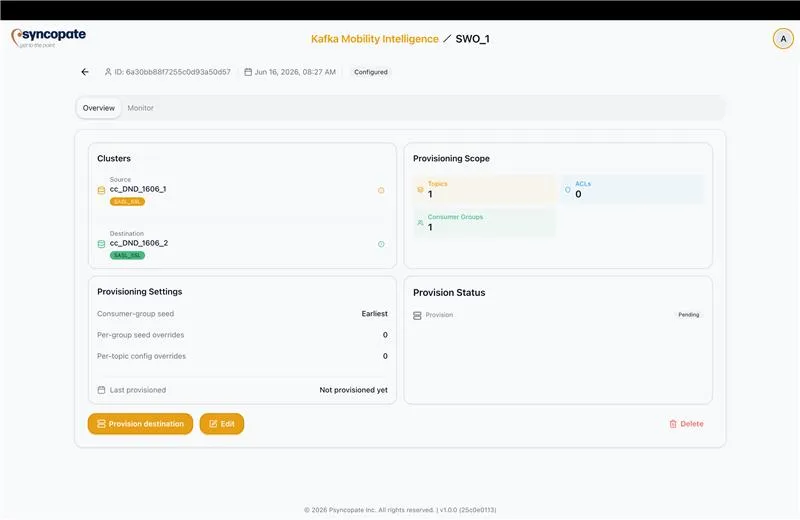
Task: Click the ACLs count tile
Action: pos(632,189)
